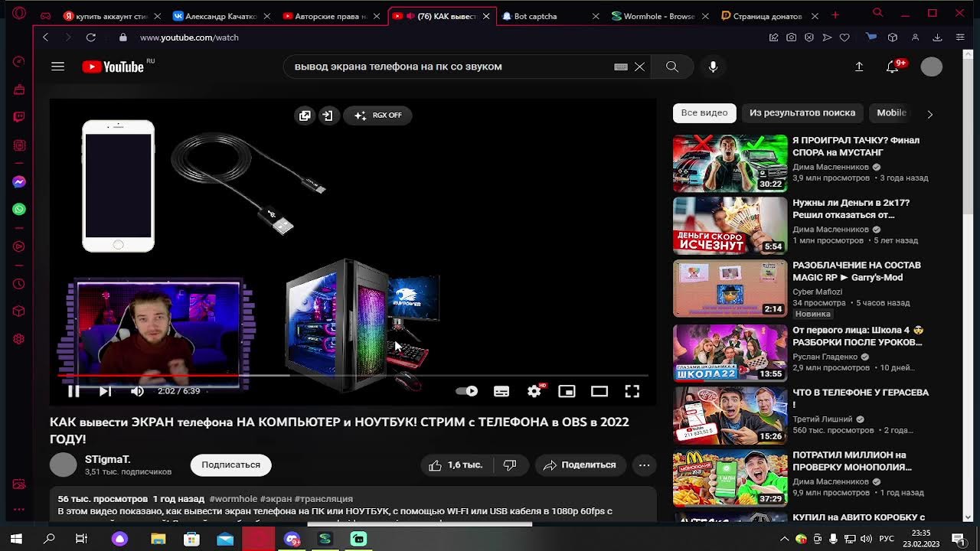Open the sidebar three-dot more menu
Viewport: 980px width, 551px height.
(19, 509)
